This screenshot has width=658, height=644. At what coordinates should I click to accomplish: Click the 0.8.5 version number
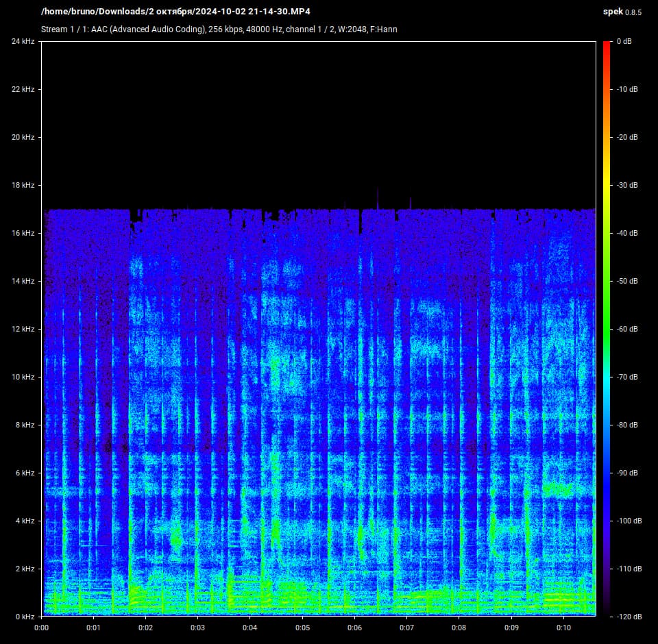point(634,12)
